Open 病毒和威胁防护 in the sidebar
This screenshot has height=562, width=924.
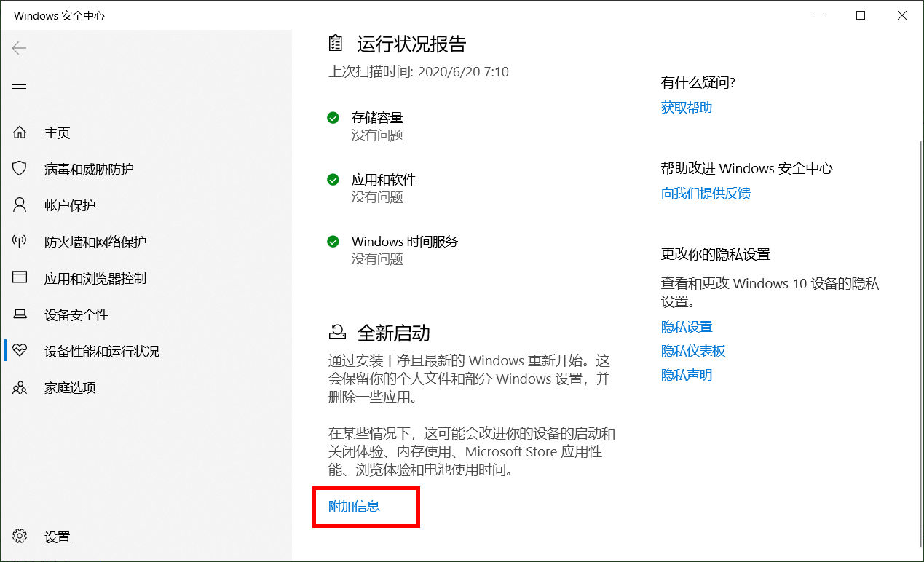point(78,168)
